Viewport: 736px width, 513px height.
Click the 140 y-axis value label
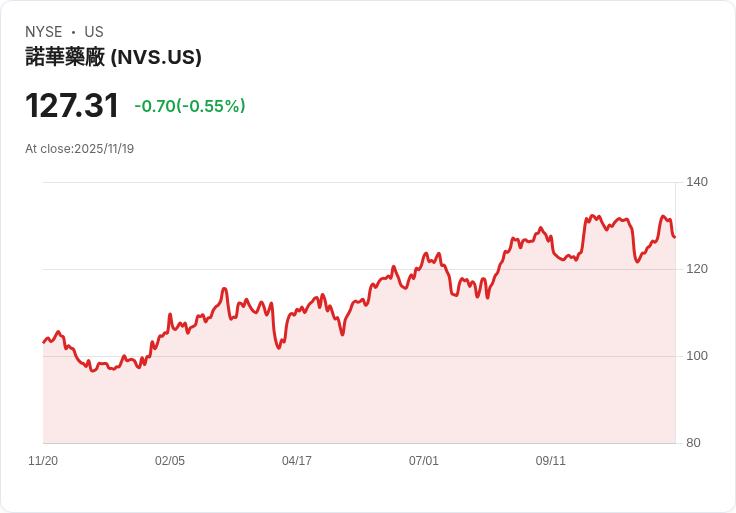click(x=697, y=182)
